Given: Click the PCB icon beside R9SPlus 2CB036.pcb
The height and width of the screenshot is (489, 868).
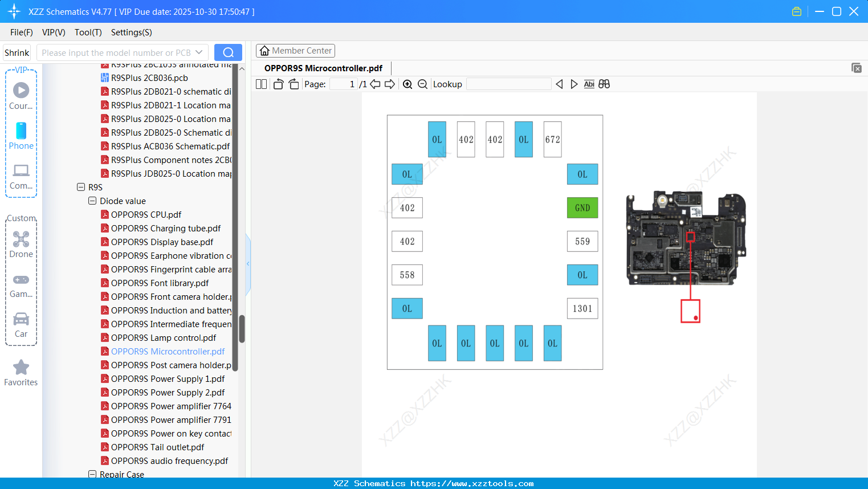Looking at the screenshot, I should pos(105,78).
